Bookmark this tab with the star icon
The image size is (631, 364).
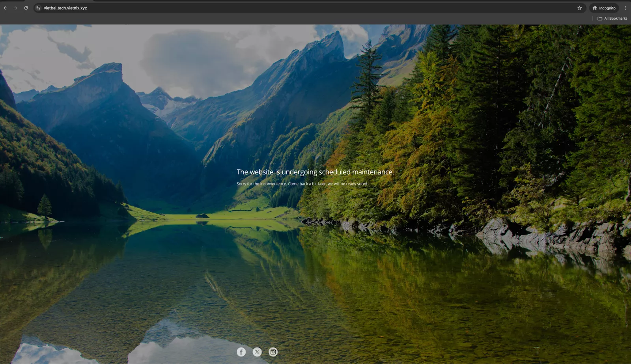point(579,8)
